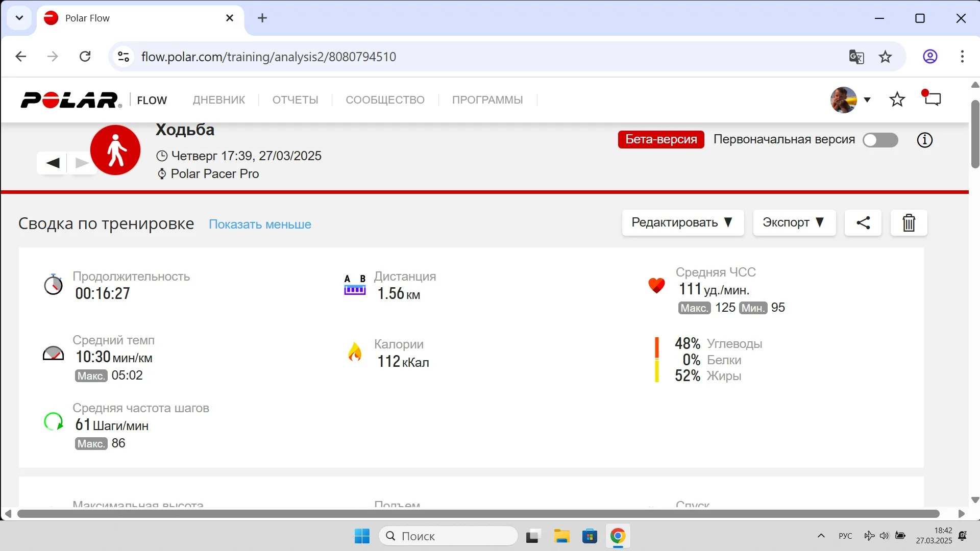
Task: Click Показать меньше link
Action: (x=260, y=224)
